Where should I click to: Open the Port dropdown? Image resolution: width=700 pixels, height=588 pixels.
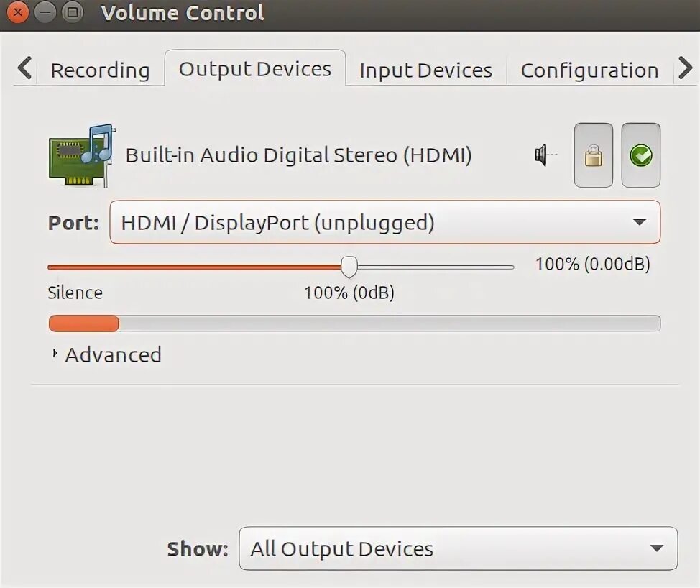384,222
